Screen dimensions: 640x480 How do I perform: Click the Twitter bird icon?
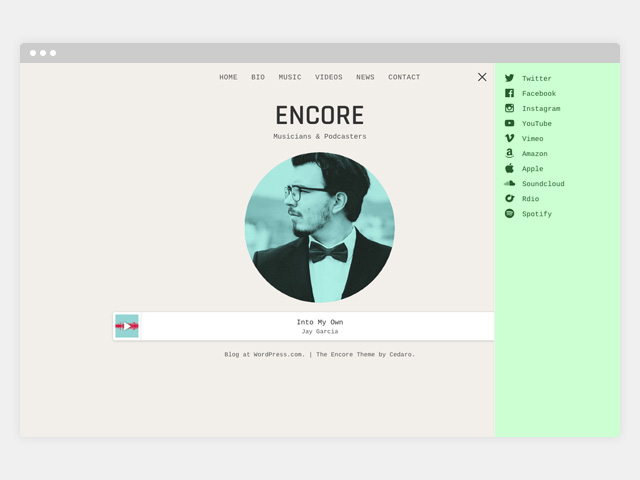point(509,78)
